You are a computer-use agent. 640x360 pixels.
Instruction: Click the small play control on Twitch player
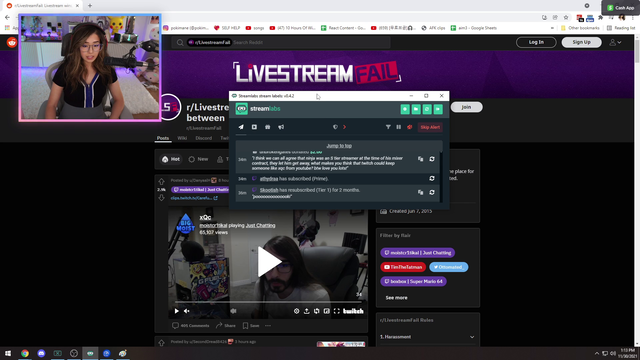coord(176,311)
